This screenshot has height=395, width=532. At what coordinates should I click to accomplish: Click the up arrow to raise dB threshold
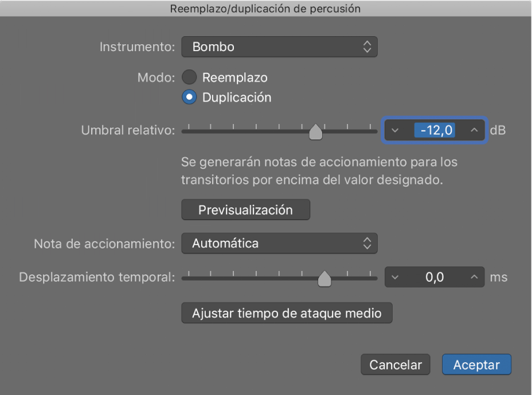(474, 130)
